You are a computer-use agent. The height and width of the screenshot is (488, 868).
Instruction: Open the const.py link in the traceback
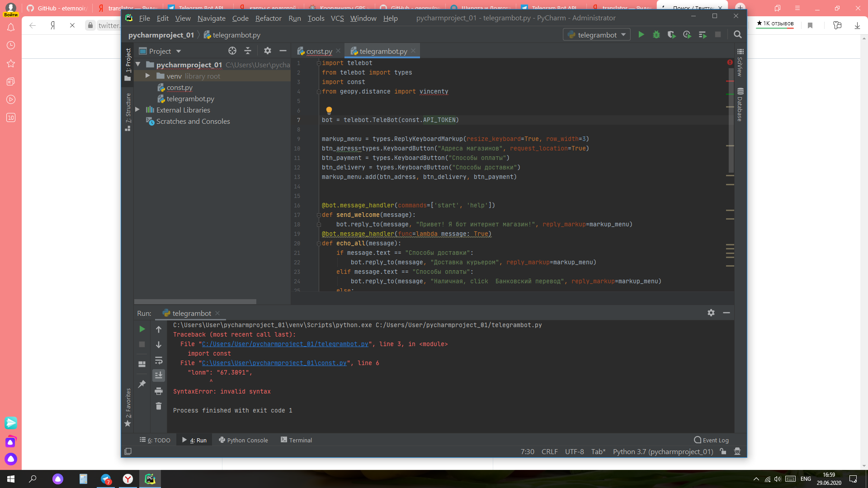274,363
